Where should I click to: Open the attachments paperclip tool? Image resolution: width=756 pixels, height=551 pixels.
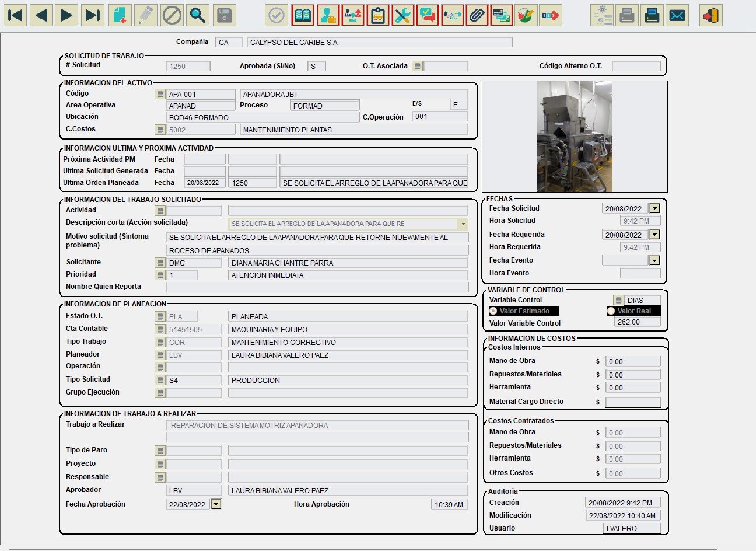477,15
